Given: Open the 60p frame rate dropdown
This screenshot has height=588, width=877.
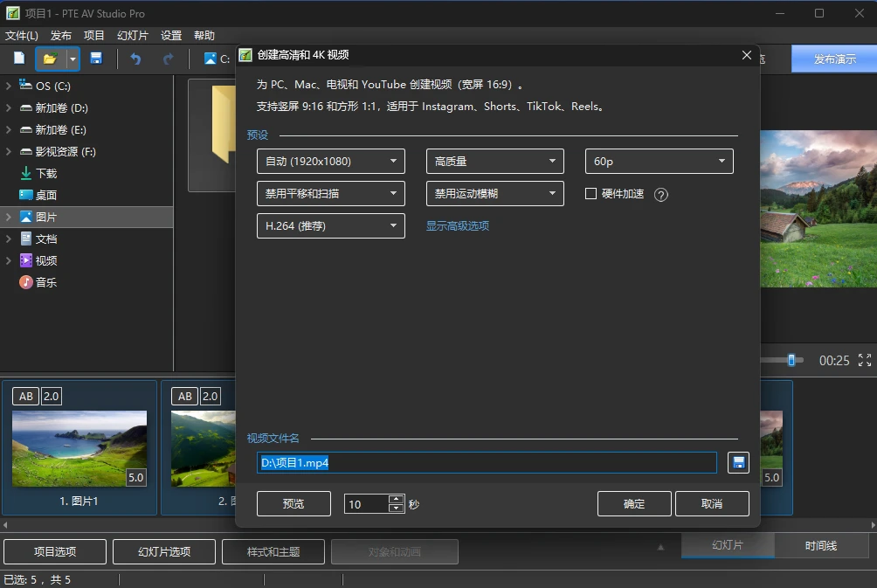Looking at the screenshot, I should [x=659, y=161].
